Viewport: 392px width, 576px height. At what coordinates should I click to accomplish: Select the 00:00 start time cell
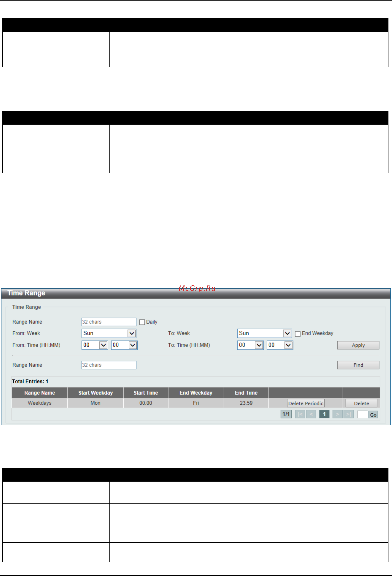[146, 403]
